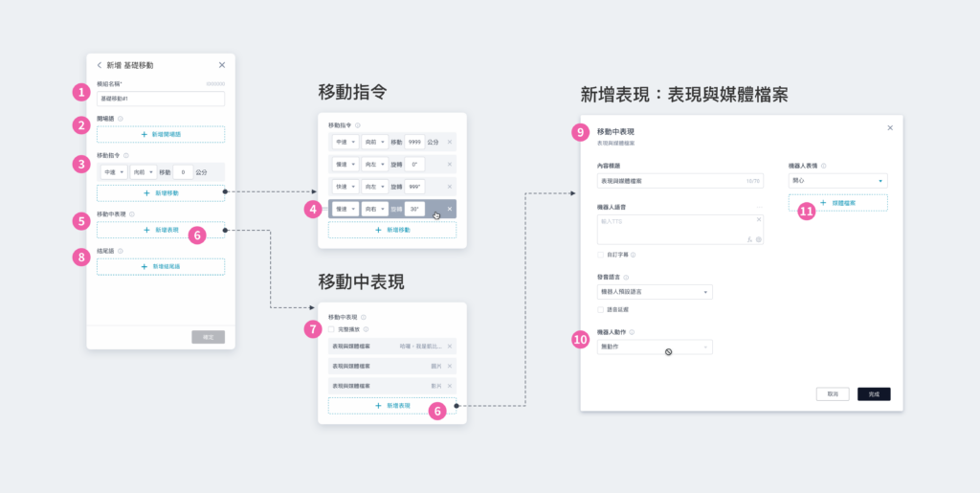Open the ellipsis menu above 機器人語音 box

click(x=759, y=207)
